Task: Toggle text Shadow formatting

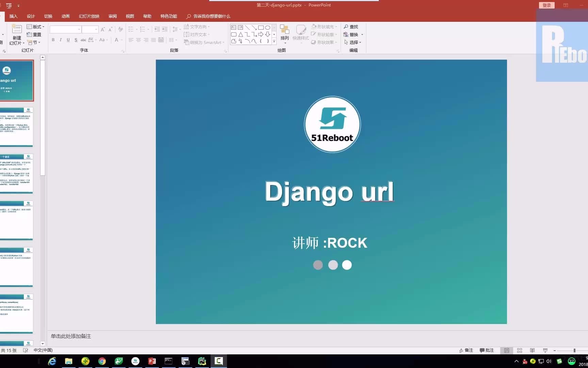Action: coord(76,40)
